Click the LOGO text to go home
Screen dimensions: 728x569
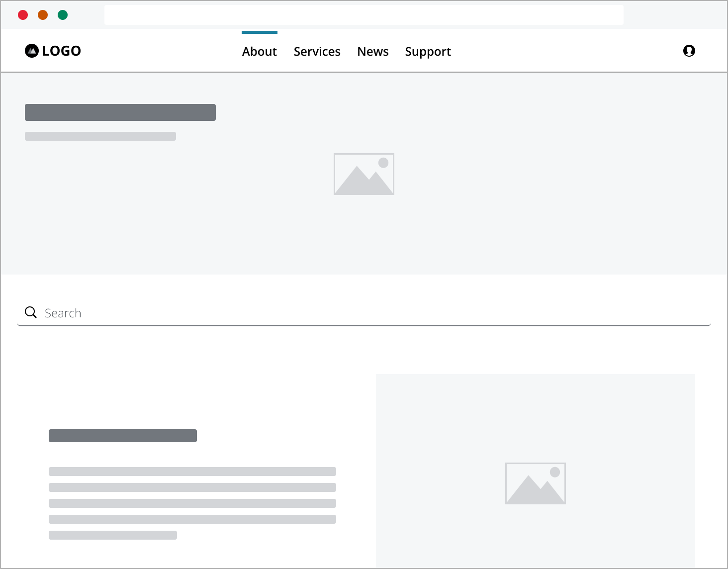[x=62, y=50]
